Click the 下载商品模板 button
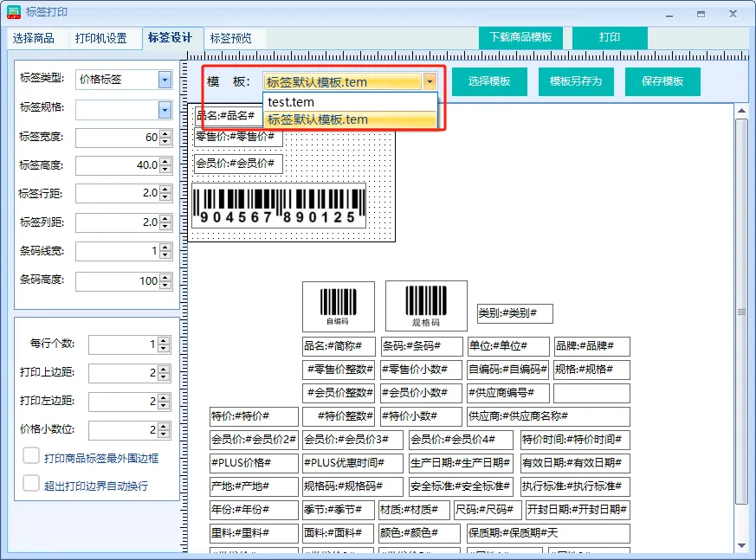 520,37
